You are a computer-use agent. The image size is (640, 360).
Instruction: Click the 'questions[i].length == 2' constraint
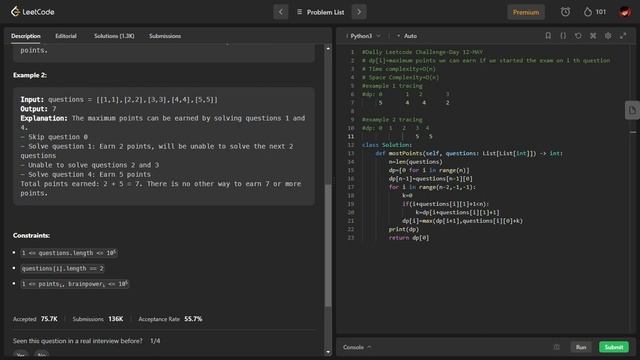[x=62, y=269]
